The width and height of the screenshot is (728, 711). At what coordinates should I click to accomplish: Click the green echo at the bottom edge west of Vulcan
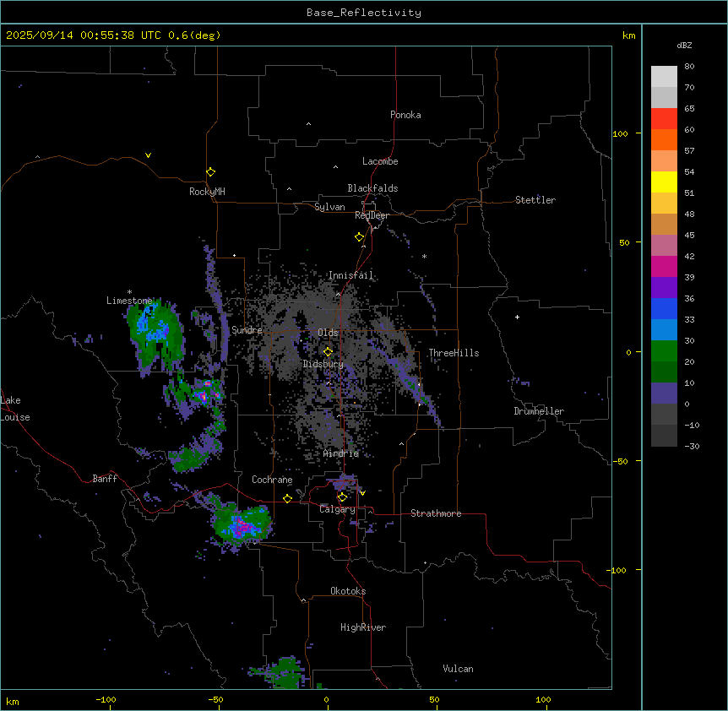pos(285,673)
